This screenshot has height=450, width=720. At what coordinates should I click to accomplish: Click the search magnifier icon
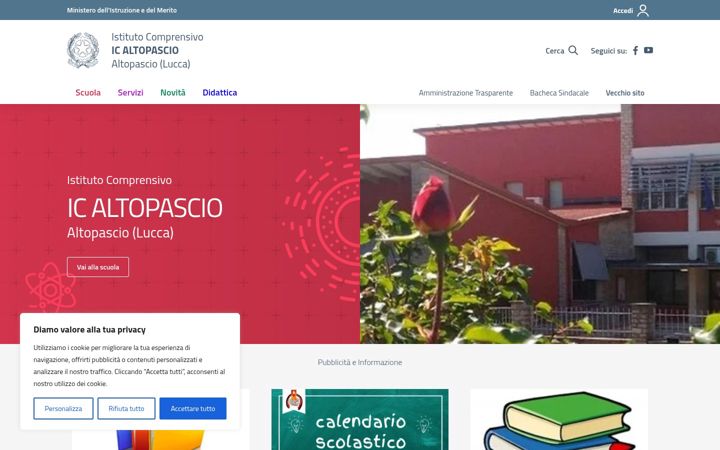(x=573, y=50)
